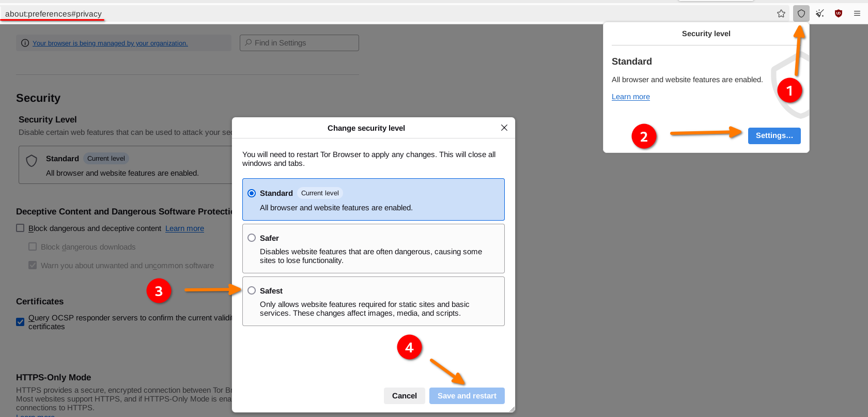Click the New Identity broom icon
868x417 pixels.
(820, 13)
